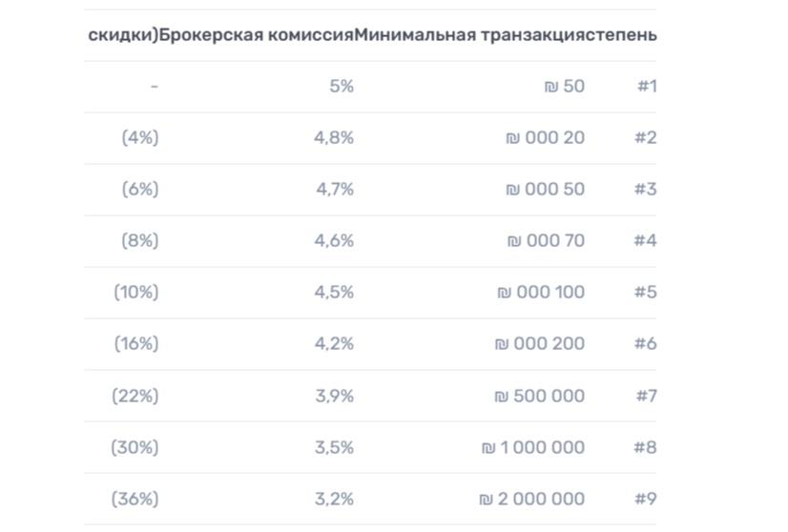Viewport: 788px width, 532px height.
Task: Click the 4,2% commission value
Action: pos(335,344)
